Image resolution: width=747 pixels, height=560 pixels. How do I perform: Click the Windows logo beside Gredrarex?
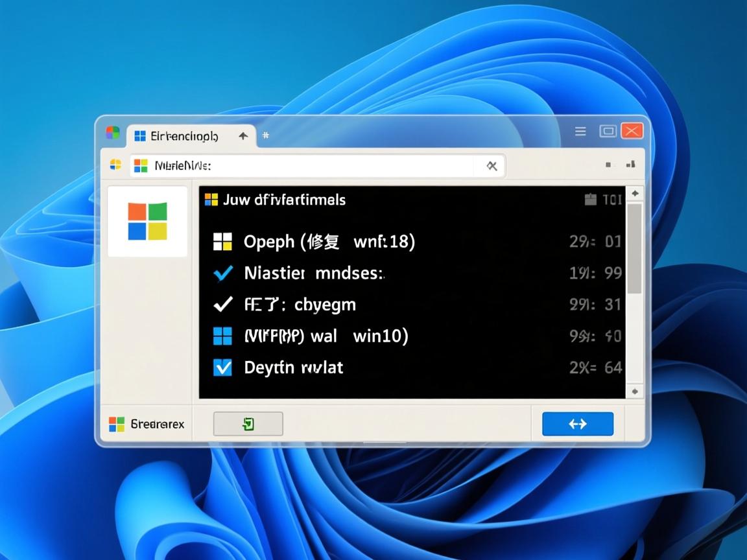pyautogui.click(x=116, y=425)
